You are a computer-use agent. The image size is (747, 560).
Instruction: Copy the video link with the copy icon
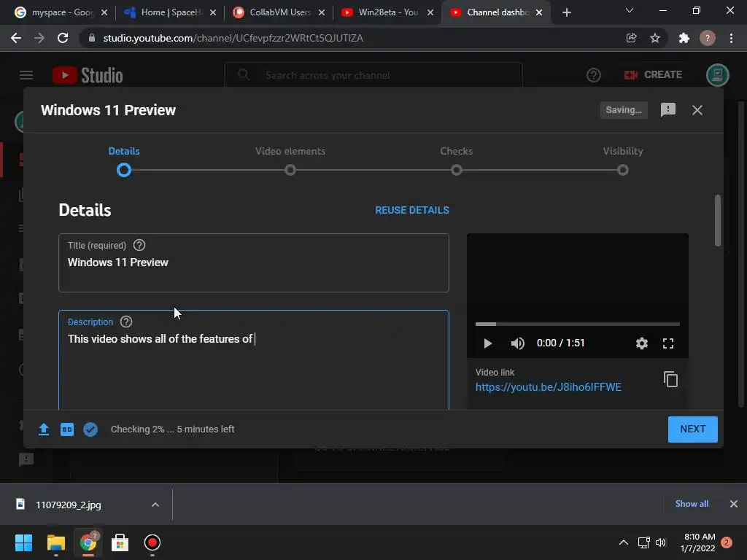tap(670, 379)
